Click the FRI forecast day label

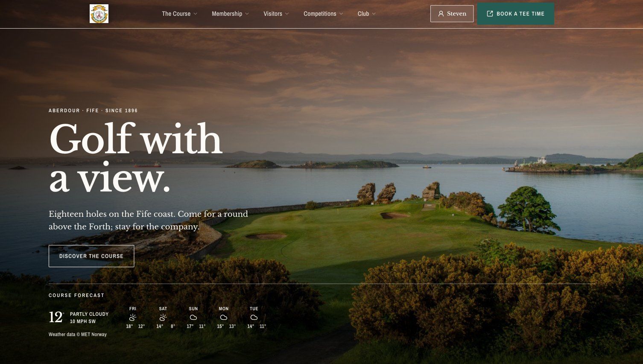click(133, 309)
